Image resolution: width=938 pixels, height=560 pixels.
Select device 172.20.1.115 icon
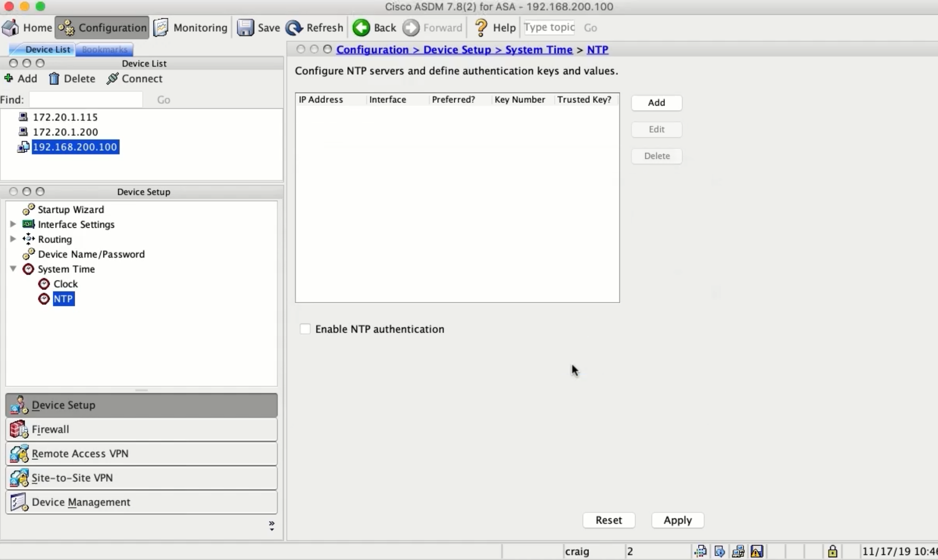coord(23,117)
